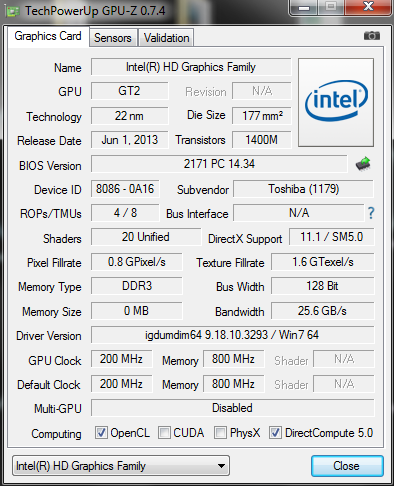Viewport: 394px width, 486px height.
Task: Click the Name field showing Intel HD Graphics
Action: point(191,67)
